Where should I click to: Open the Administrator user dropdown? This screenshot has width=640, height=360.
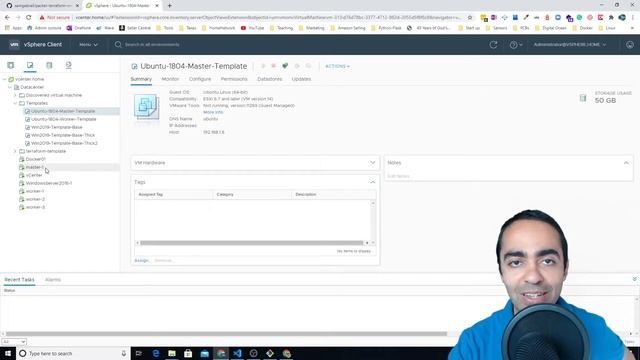[570, 44]
